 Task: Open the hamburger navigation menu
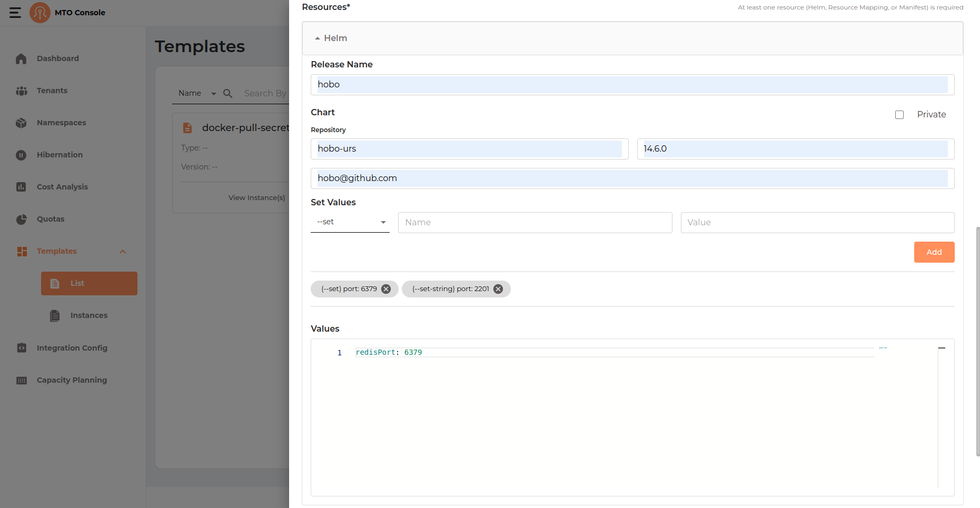click(x=15, y=13)
